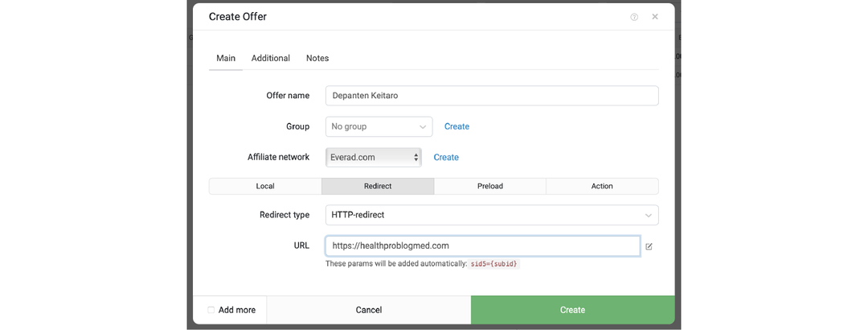Click into the URL text field
This screenshot has height=330, width=868.
pyautogui.click(x=482, y=245)
